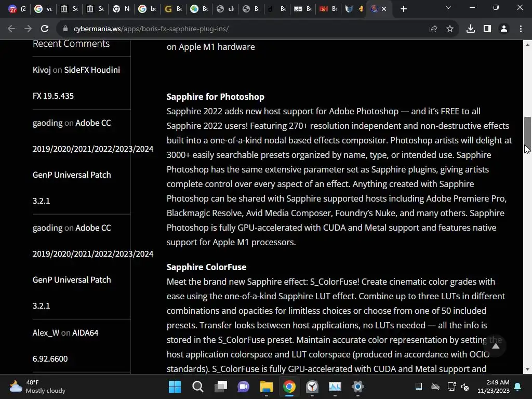Click the tray cloud sync icon

pos(435,387)
